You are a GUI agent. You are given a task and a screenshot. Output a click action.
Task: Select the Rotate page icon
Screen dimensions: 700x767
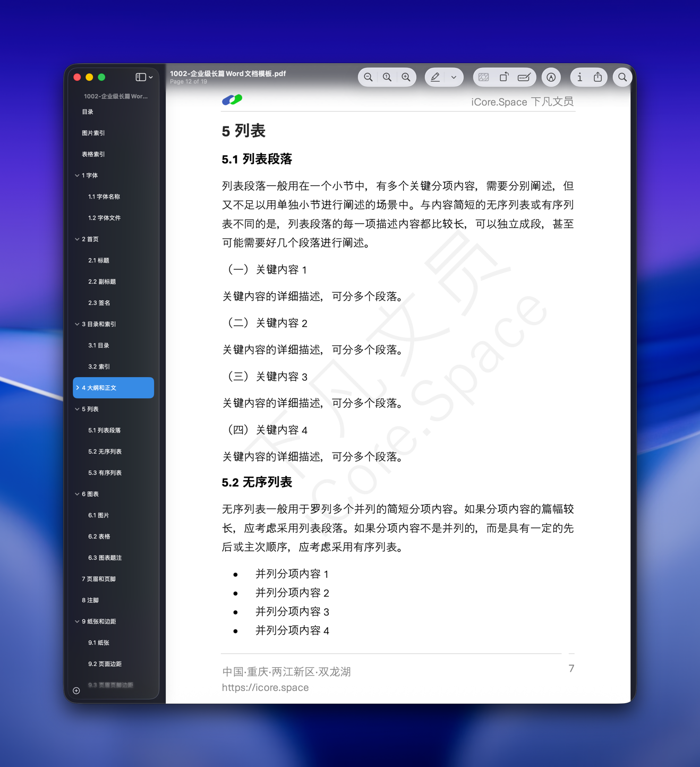coord(504,77)
